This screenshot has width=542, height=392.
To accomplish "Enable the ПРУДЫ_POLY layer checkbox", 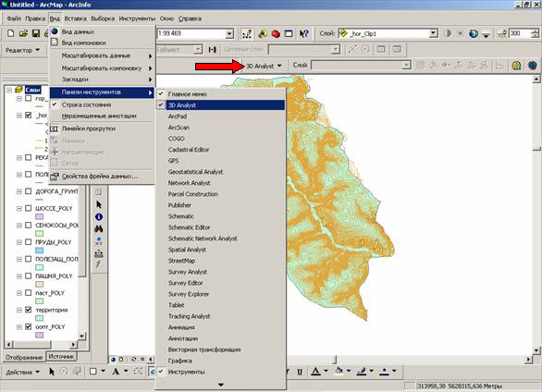I will (x=29, y=242).
